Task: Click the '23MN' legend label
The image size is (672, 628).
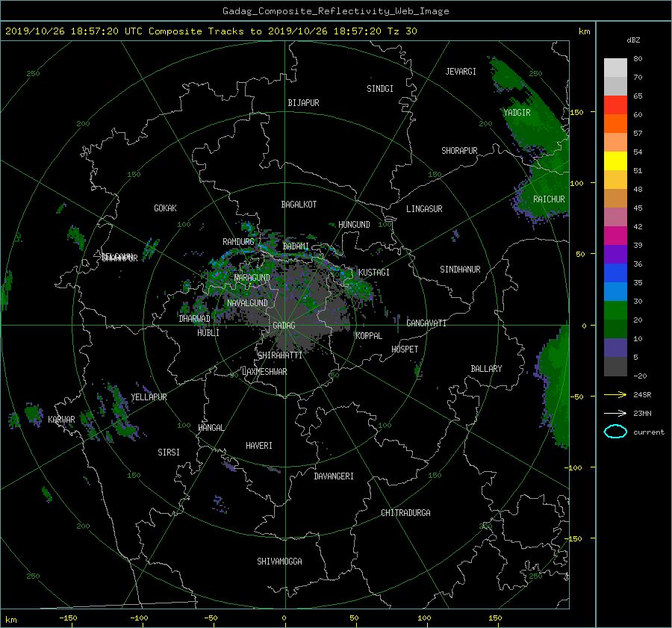Action: pyautogui.click(x=642, y=413)
